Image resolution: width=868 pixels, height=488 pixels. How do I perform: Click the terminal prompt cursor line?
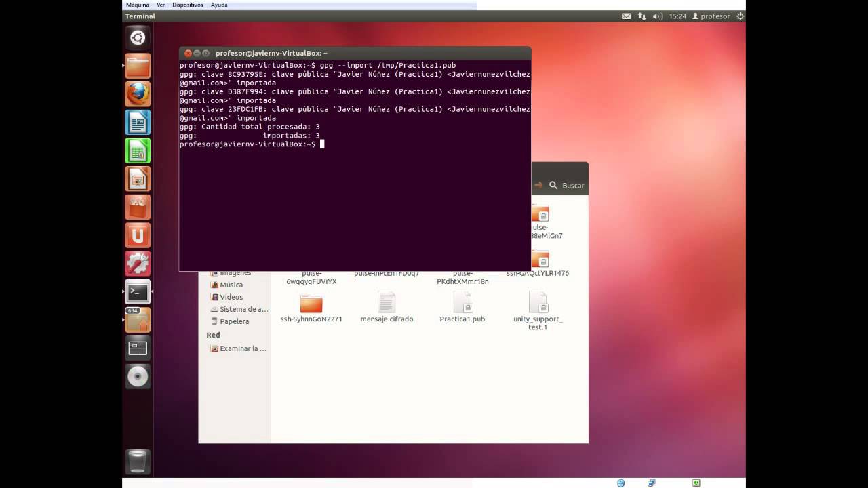(252, 144)
